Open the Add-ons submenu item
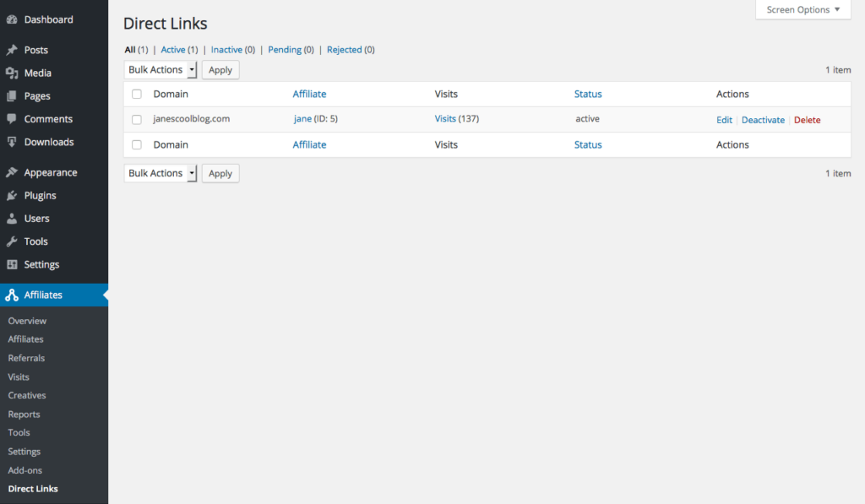865x504 pixels. [x=24, y=470]
